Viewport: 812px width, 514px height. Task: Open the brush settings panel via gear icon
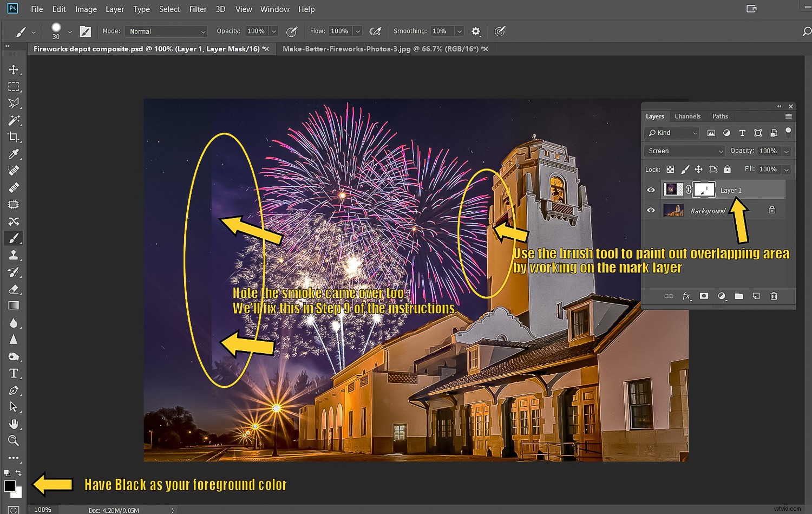[x=476, y=31]
